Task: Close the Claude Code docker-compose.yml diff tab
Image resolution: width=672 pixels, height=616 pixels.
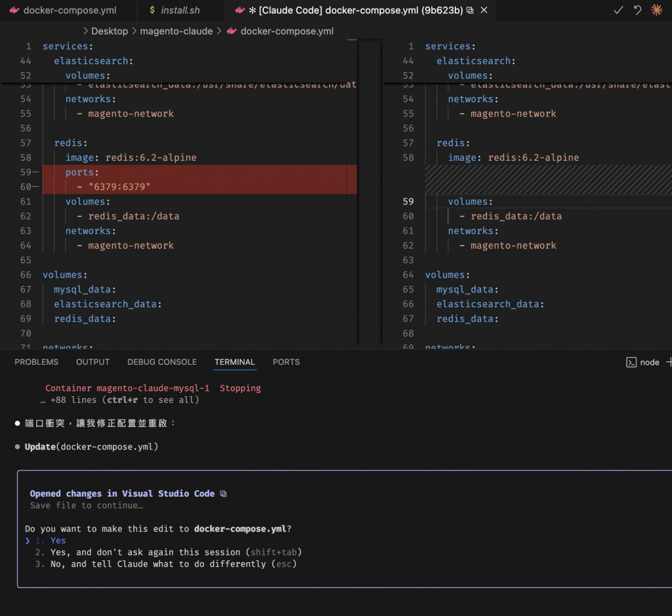Action: (x=484, y=10)
